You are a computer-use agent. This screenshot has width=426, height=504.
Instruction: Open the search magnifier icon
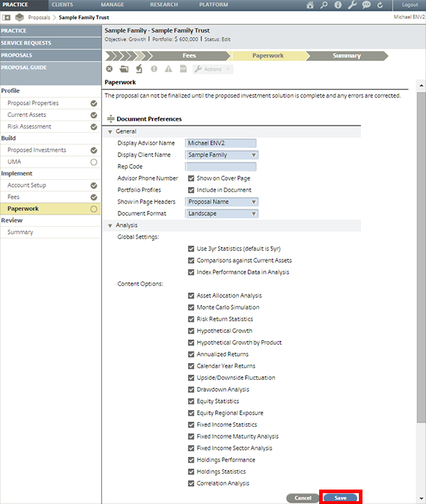click(324, 5)
